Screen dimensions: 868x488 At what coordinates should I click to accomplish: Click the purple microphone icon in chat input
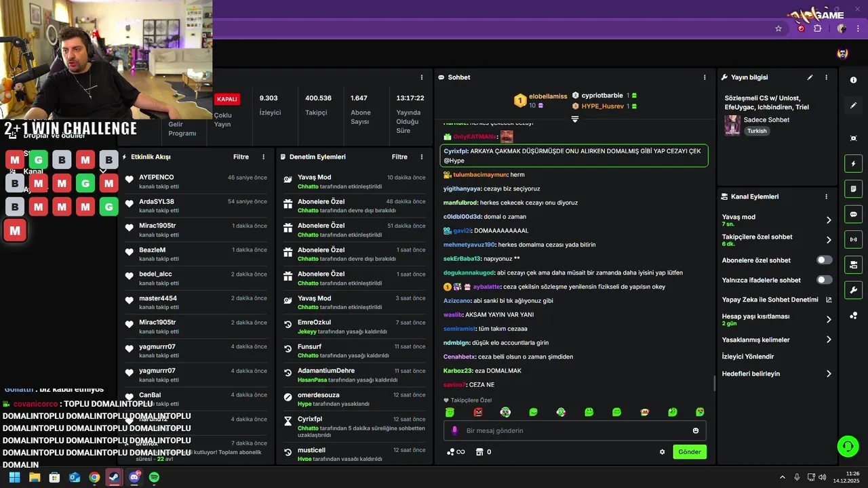pos(454,430)
